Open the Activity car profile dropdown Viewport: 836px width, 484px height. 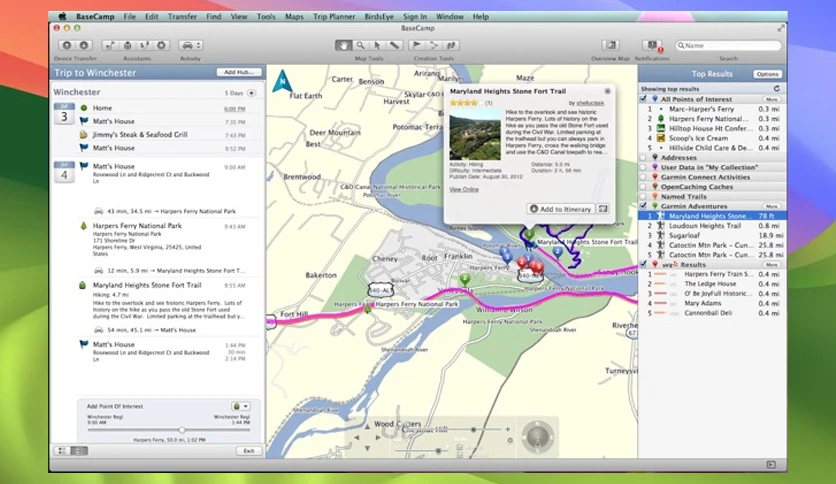190,45
